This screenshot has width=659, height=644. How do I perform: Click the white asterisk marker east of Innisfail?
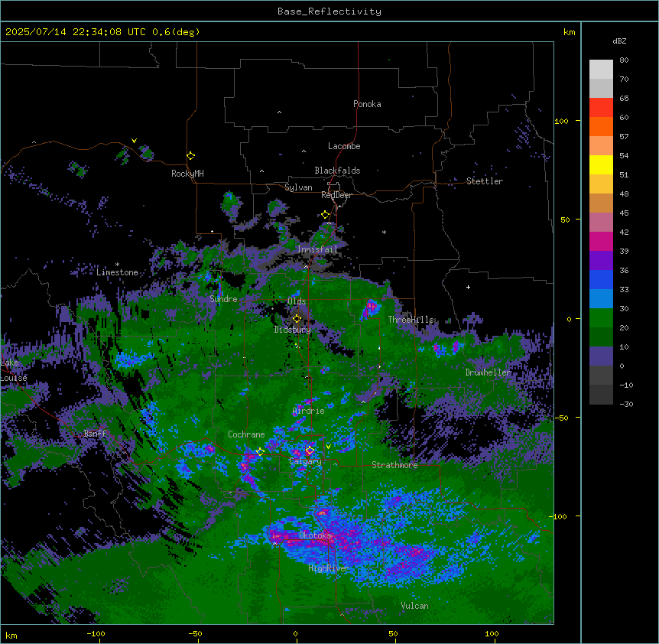[384, 232]
